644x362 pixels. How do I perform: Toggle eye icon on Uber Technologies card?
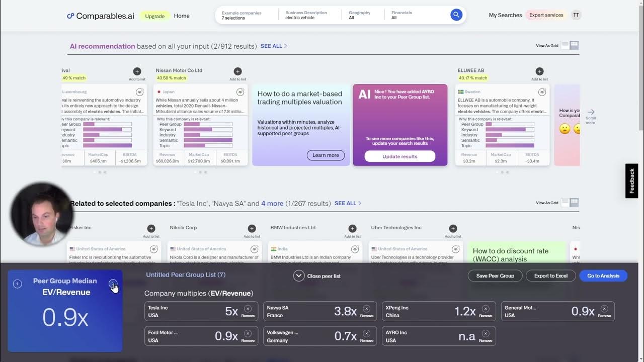pyautogui.click(x=455, y=249)
